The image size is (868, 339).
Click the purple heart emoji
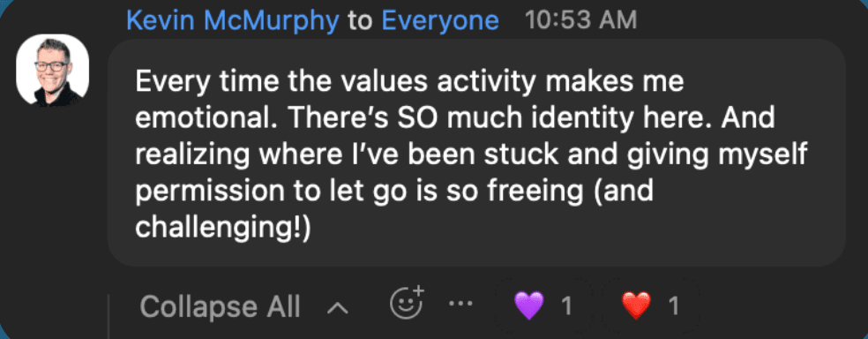pos(528,305)
